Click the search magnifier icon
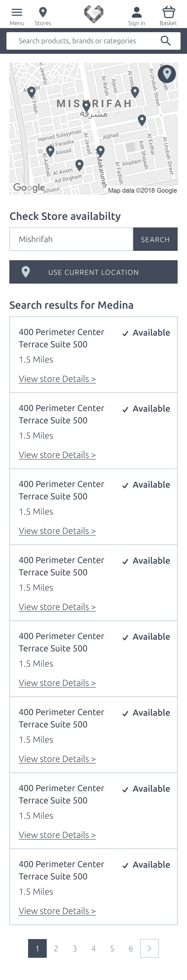The height and width of the screenshot is (980, 187). (x=165, y=41)
